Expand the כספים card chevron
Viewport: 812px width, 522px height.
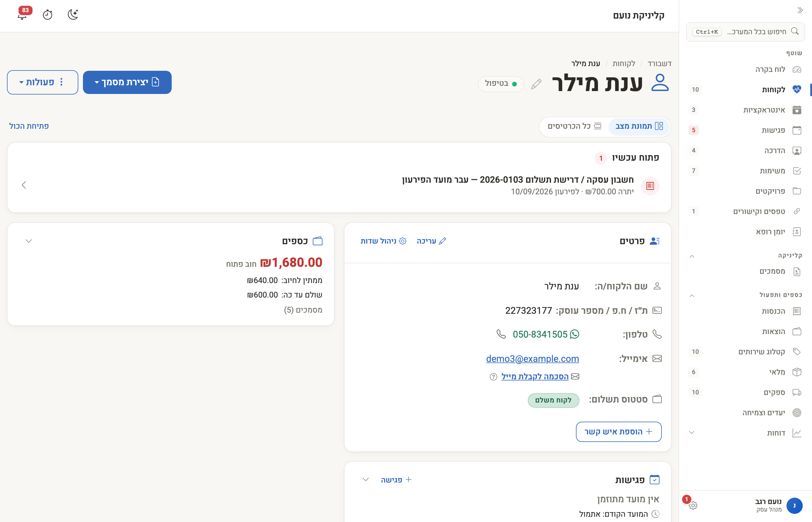(x=29, y=241)
